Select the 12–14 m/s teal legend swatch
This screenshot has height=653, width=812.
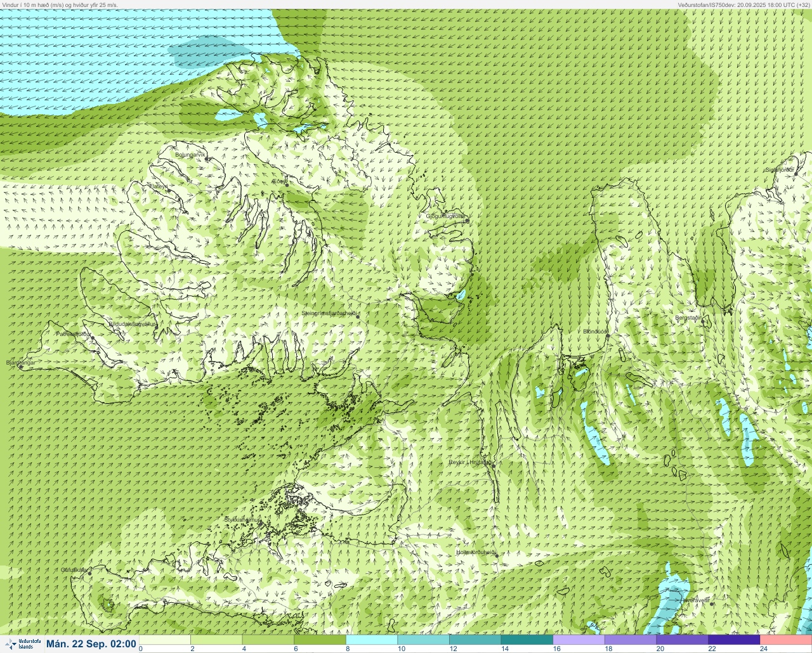pyautogui.click(x=475, y=639)
